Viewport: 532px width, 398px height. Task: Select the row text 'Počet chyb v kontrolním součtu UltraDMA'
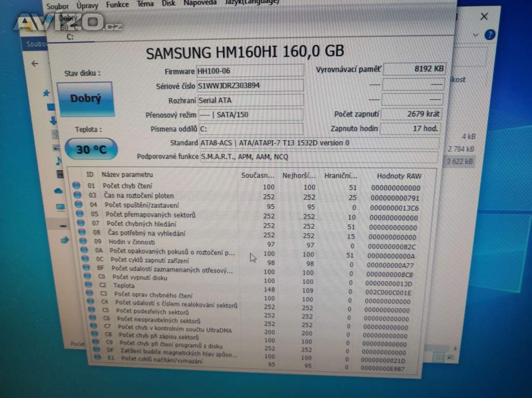175,328
